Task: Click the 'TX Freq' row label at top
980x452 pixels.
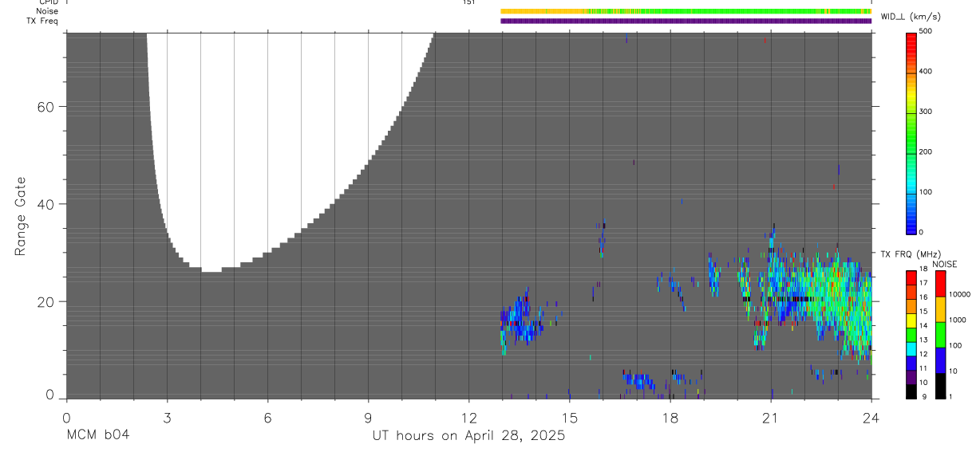Action: pos(42,21)
